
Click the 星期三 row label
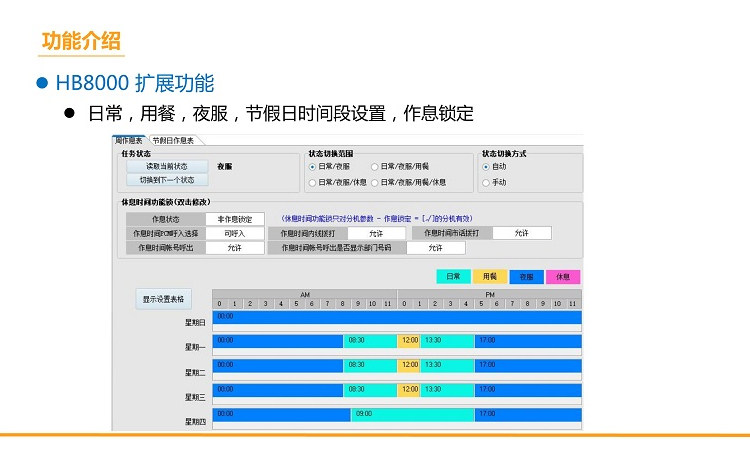tap(195, 397)
